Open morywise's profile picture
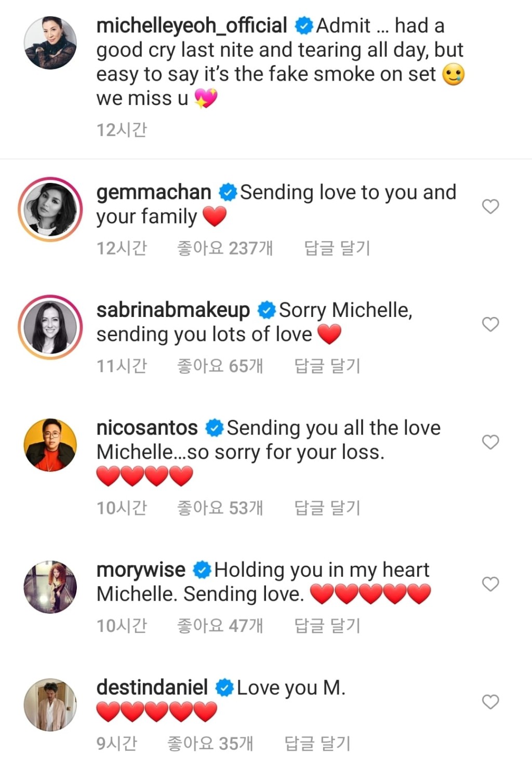532x768 pixels. pyautogui.click(x=50, y=587)
